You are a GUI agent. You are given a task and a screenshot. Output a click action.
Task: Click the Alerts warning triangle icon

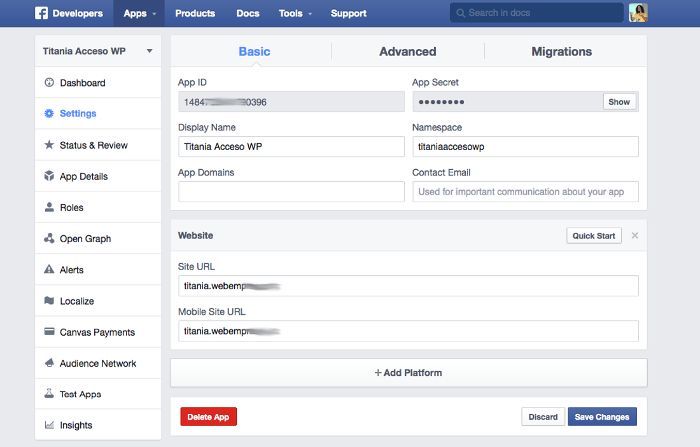tap(49, 269)
